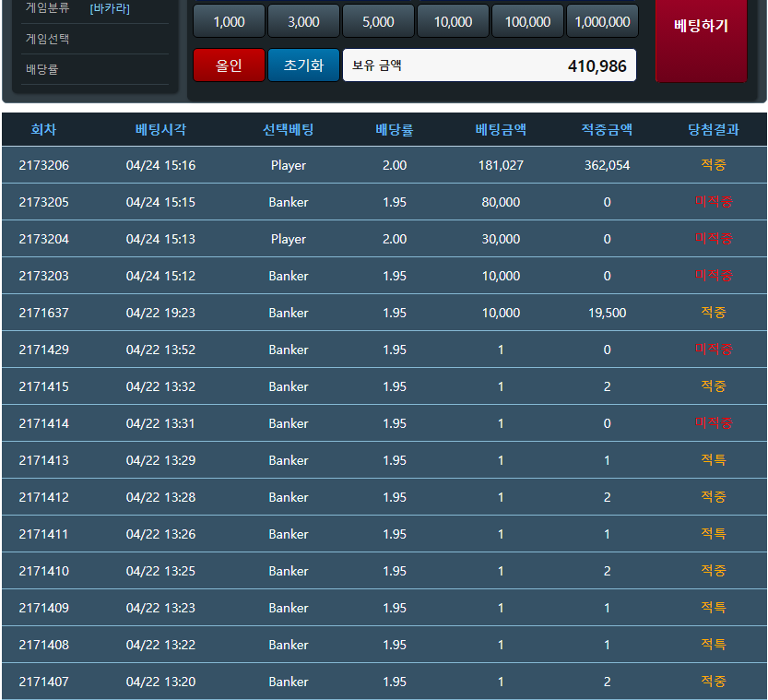
Task: Select round number 2171415
Action: point(43,386)
